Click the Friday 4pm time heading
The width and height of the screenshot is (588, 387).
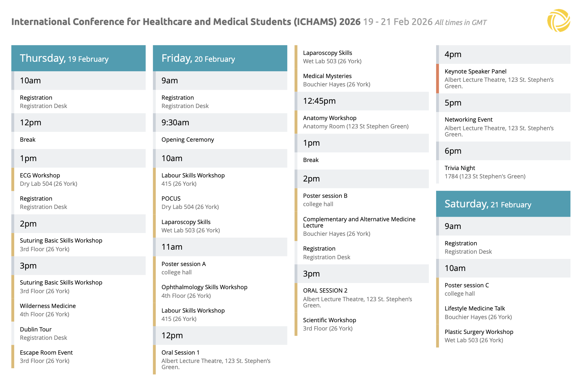pyautogui.click(x=503, y=55)
